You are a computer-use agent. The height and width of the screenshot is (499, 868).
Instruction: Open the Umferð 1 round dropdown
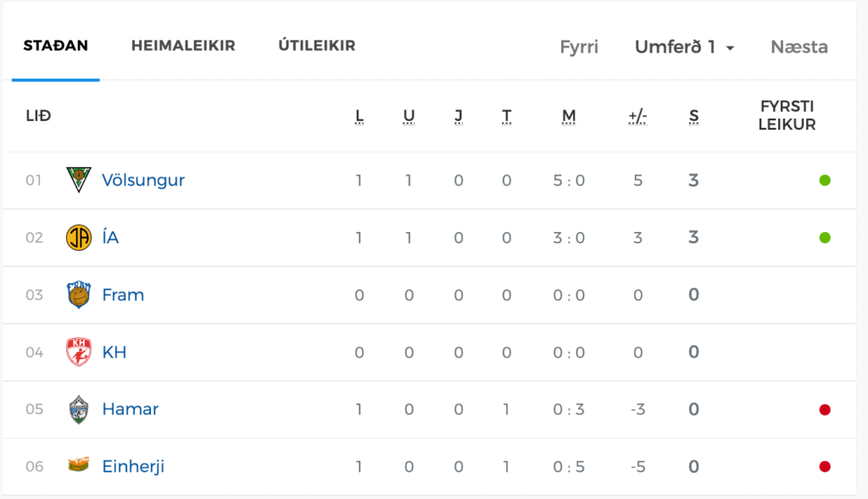684,47
